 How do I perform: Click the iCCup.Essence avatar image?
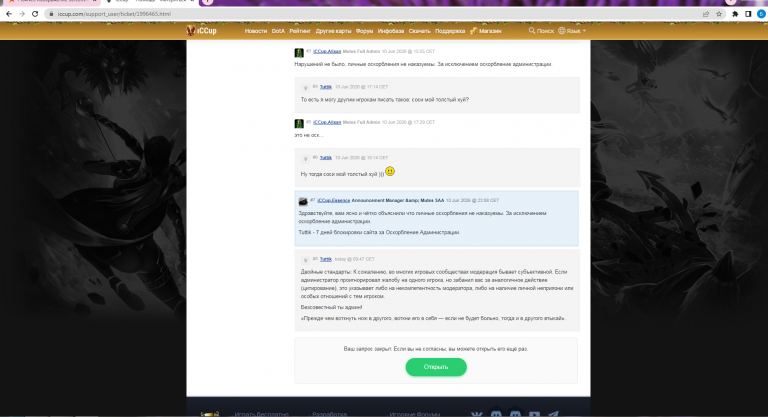tap(303, 201)
